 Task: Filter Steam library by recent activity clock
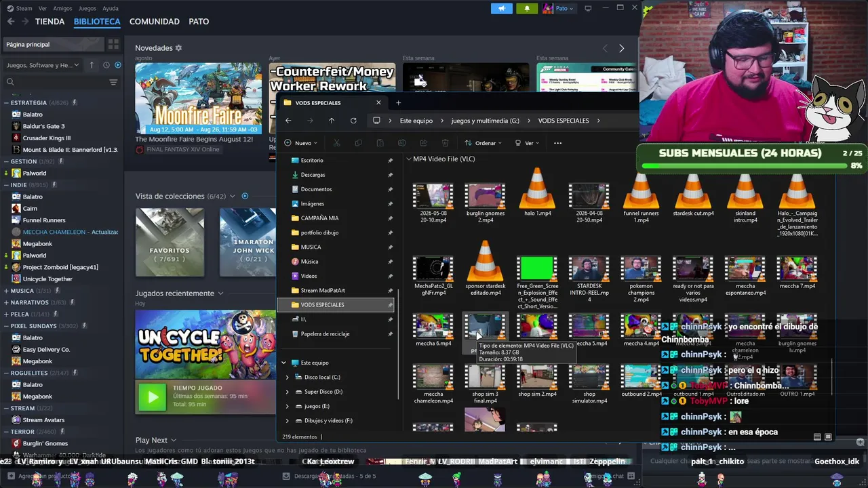click(106, 65)
